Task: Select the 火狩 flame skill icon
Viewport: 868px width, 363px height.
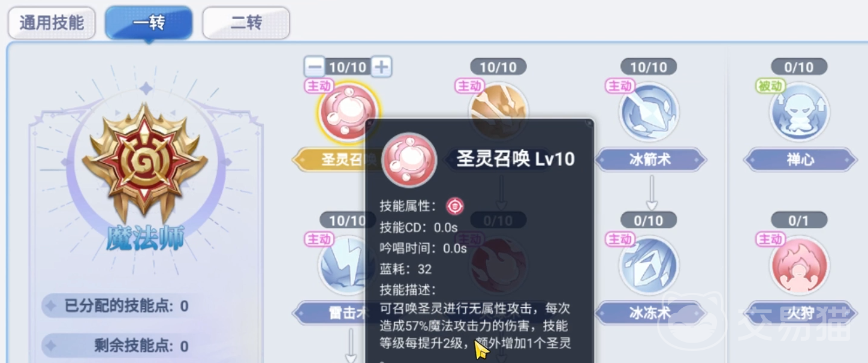Action: coord(799,265)
